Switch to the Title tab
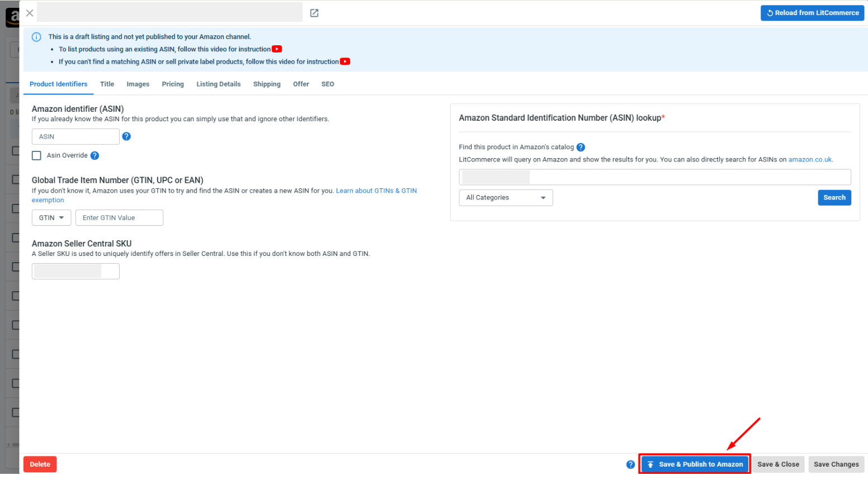The height and width of the screenshot is (480, 868). coord(107,84)
